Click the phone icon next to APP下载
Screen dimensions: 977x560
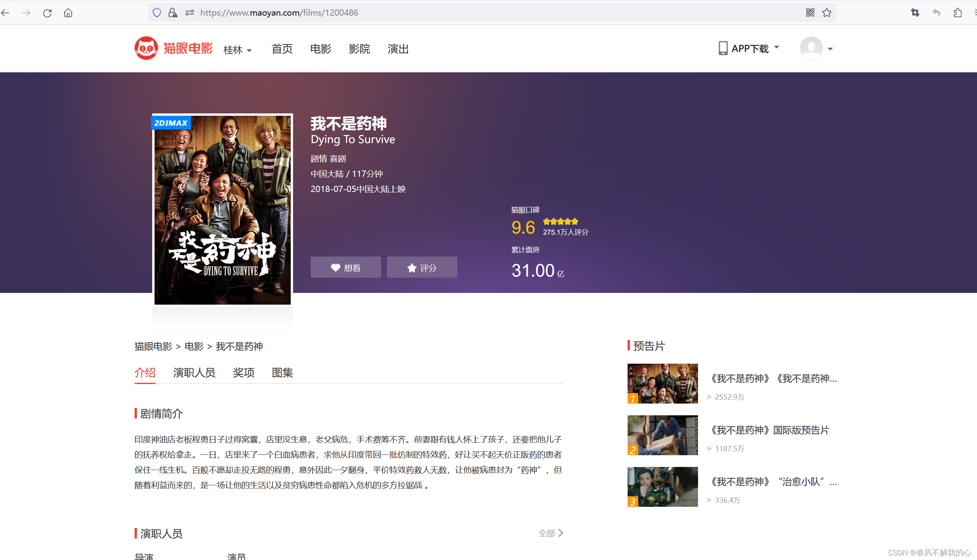tap(722, 48)
